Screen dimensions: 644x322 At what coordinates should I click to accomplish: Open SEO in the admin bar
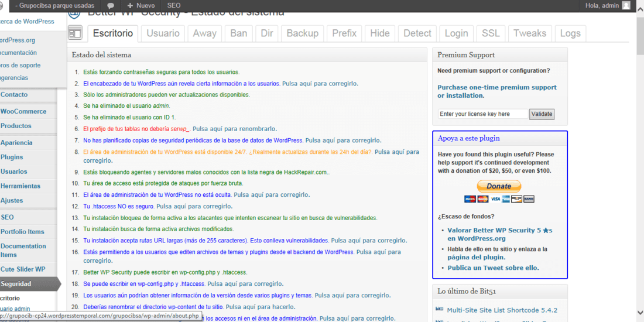(x=174, y=6)
